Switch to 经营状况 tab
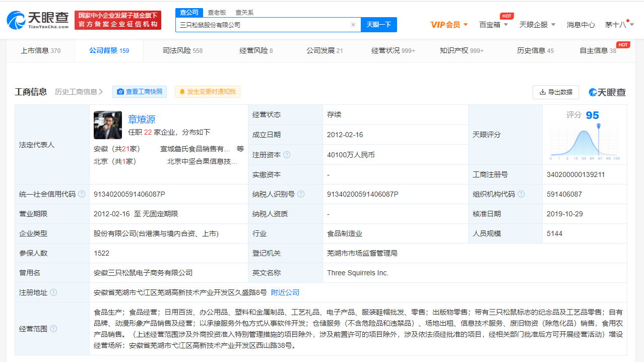644x362 pixels. [393, 50]
